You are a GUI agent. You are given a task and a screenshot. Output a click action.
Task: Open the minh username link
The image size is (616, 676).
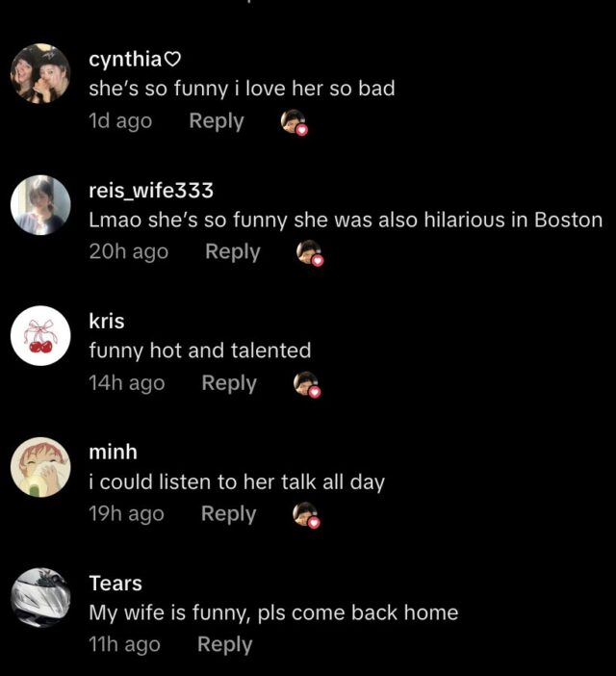114,453
